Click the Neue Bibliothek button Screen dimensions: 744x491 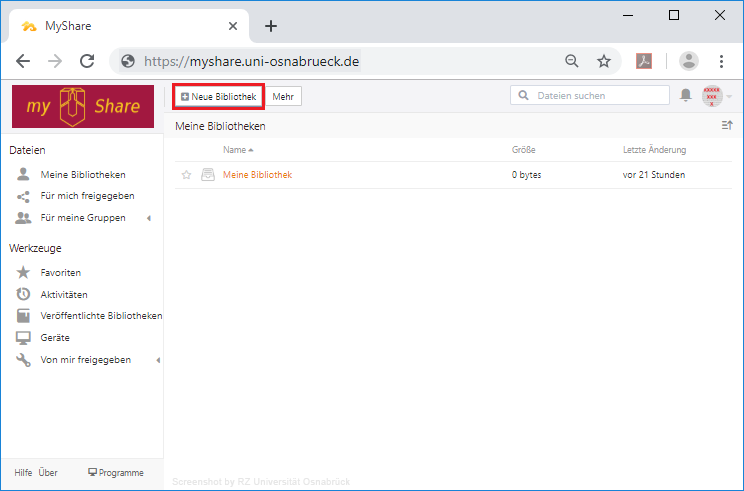pyautogui.click(x=218, y=97)
